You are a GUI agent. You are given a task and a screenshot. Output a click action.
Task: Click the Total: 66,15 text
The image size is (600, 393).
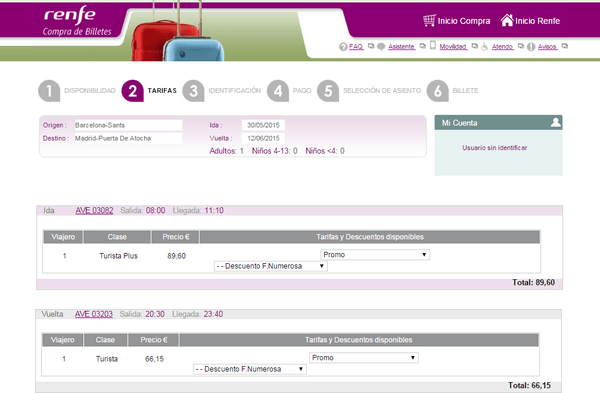point(530,385)
